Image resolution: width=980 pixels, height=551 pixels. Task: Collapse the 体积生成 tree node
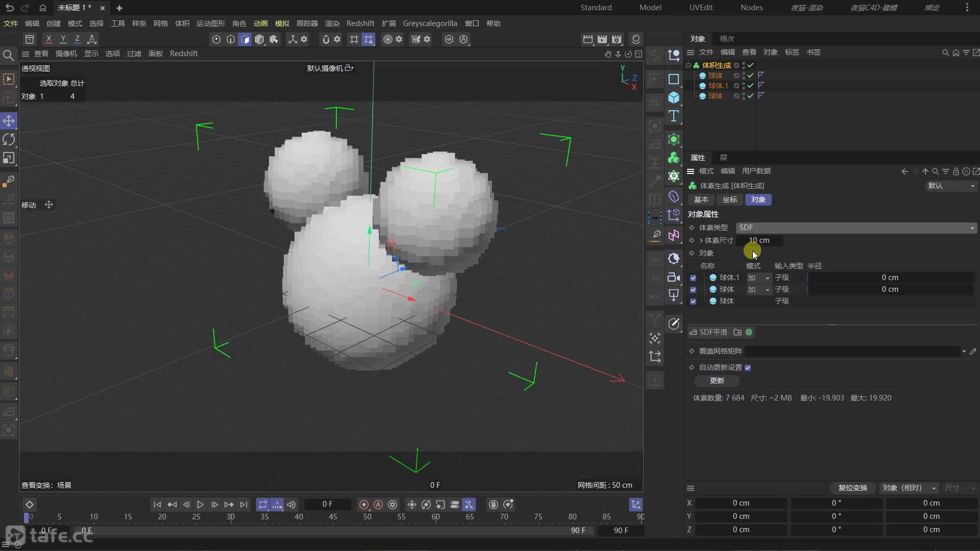pyautogui.click(x=689, y=65)
